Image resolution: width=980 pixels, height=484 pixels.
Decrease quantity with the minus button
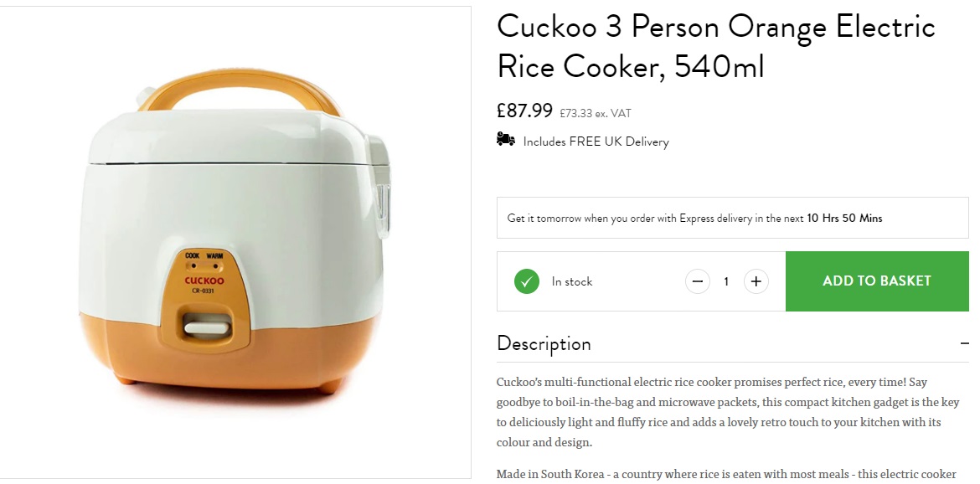[x=698, y=281]
